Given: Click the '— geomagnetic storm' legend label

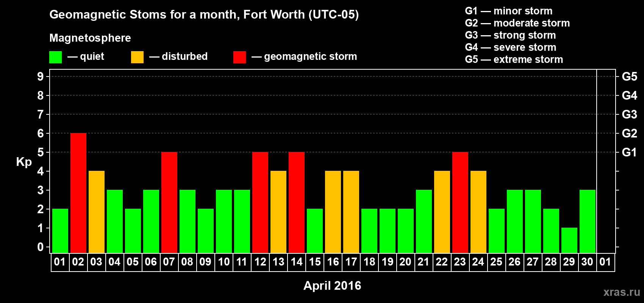Looking at the screenshot, I should click(304, 57).
